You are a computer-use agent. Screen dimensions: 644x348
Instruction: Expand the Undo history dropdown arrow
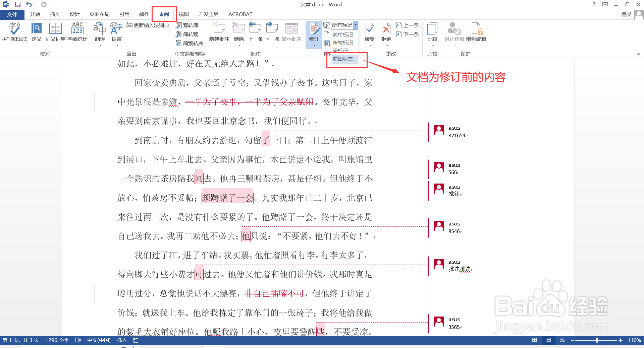pos(35,4)
